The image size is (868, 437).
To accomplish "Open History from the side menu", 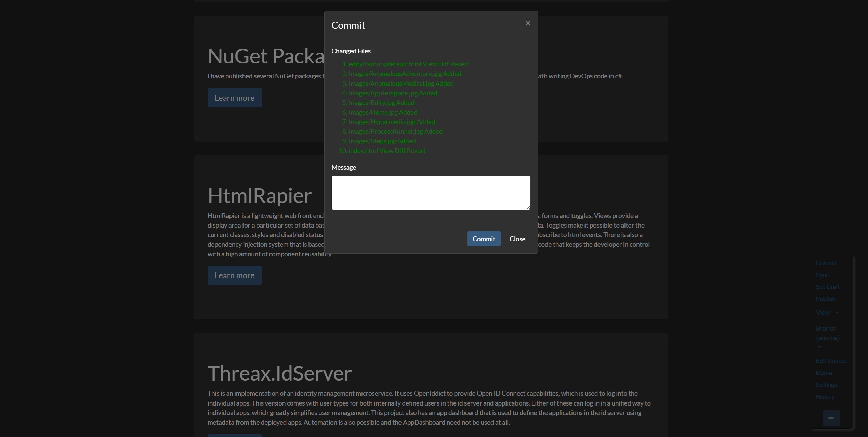I will 825,397.
